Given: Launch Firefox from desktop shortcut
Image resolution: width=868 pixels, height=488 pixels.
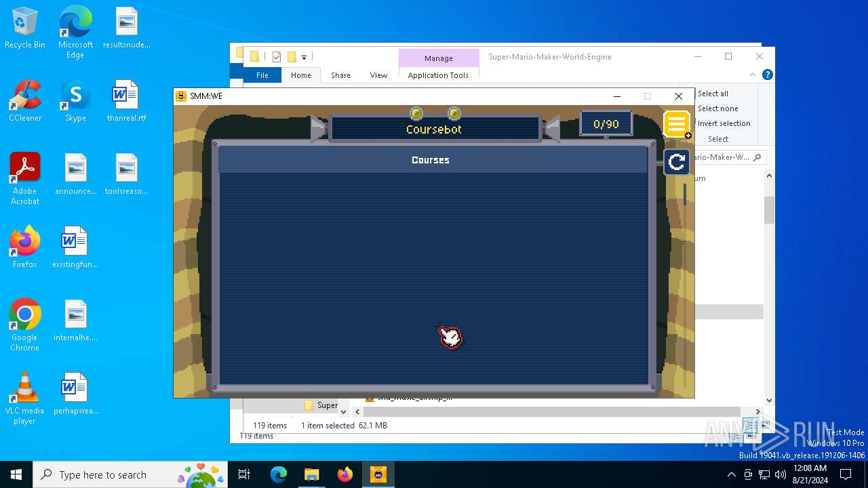Looking at the screenshot, I should pyautogui.click(x=25, y=247).
